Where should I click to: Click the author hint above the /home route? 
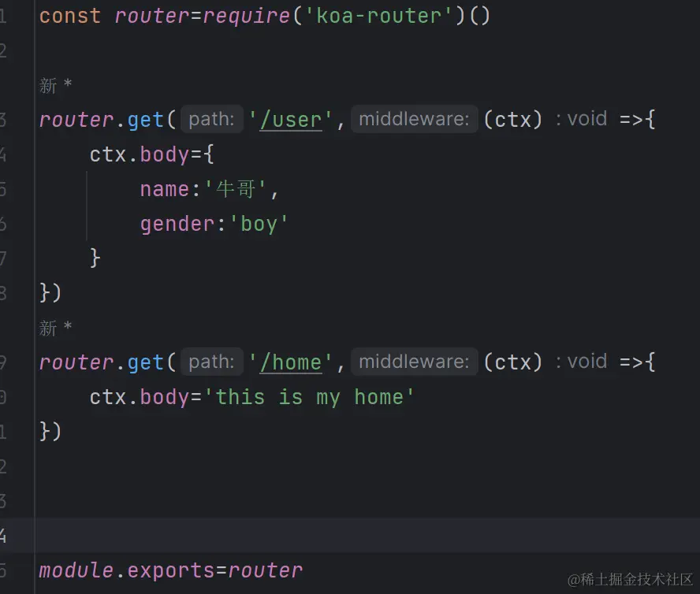(x=55, y=328)
